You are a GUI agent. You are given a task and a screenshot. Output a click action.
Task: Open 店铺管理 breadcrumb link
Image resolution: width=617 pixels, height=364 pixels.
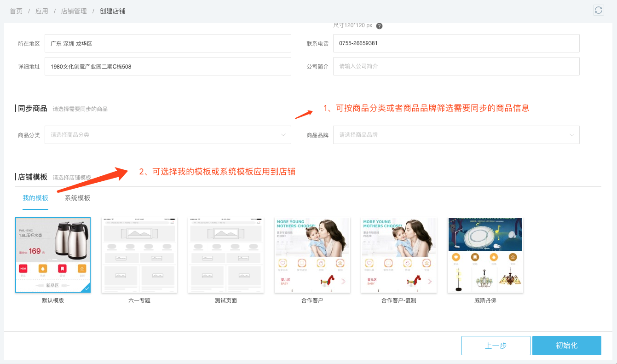point(74,11)
